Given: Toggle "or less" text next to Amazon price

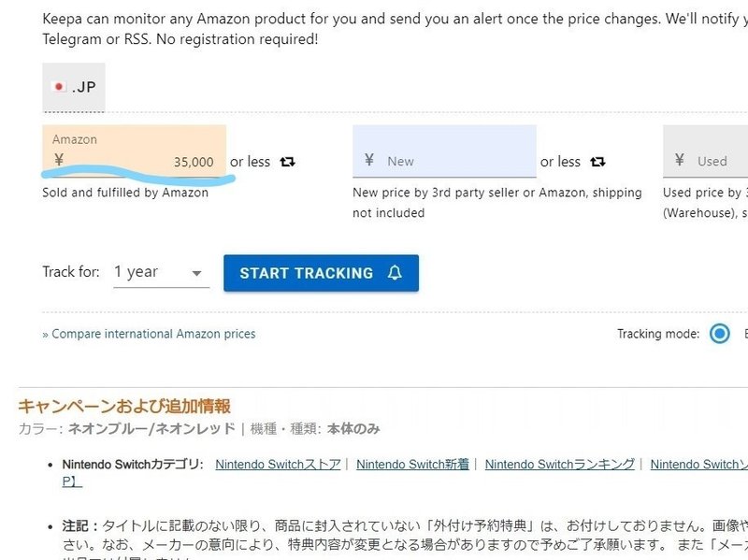Looking at the screenshot, I should [x=250, y=162].
